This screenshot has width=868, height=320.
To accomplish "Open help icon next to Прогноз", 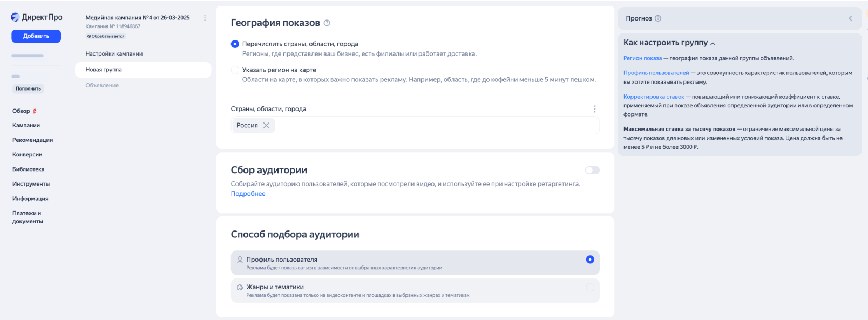I will coord(658,18).
